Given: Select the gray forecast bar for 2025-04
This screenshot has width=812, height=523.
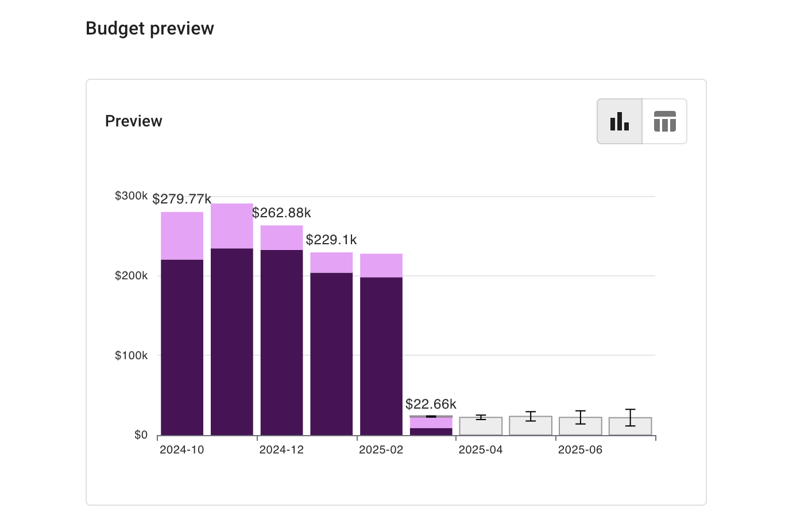Looking at the screenshot, I should coord(480,425).
